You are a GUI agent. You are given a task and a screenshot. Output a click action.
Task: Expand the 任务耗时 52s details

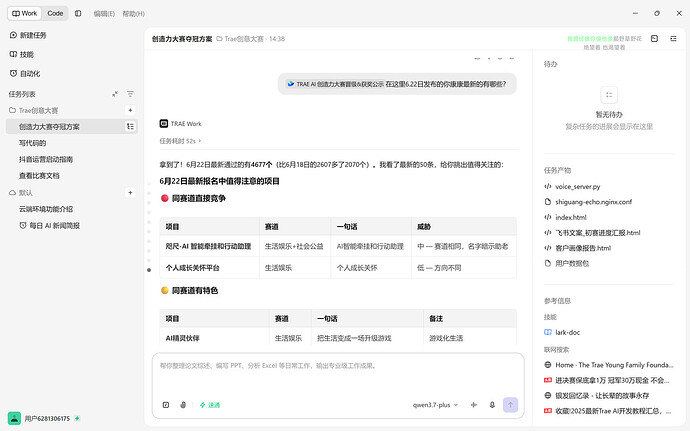click(x=180, y=141)
